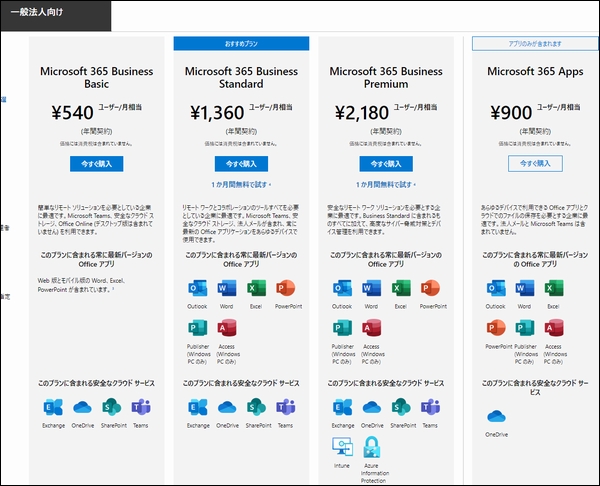Buy Business Standard with 今すぐ購入 button
The image size is (600, 486).
[x=241, y=164]
